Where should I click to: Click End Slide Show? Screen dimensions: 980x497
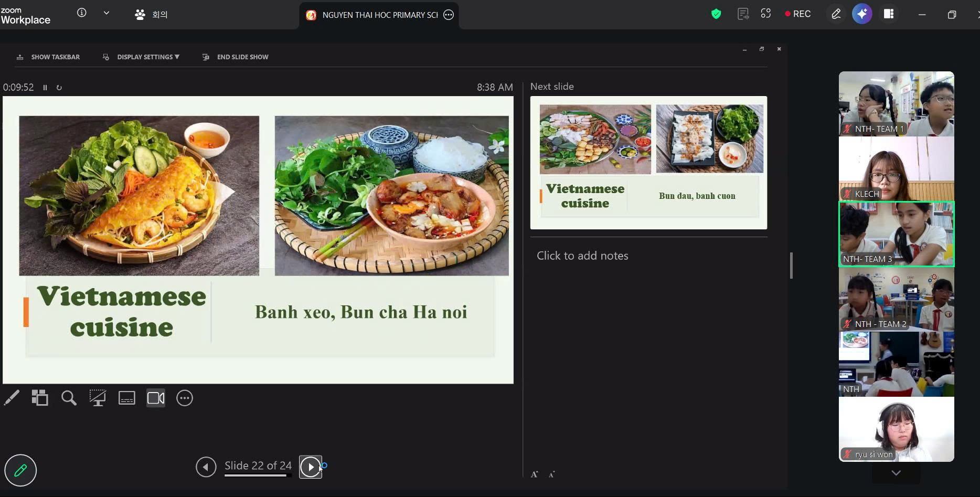point(236,57)
